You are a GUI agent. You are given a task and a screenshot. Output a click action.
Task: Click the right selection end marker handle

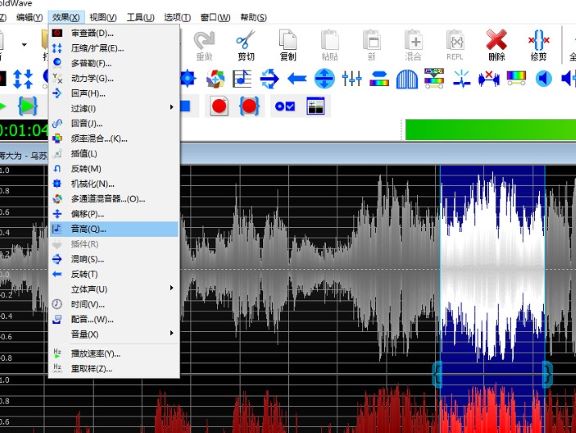pos(547,374)
